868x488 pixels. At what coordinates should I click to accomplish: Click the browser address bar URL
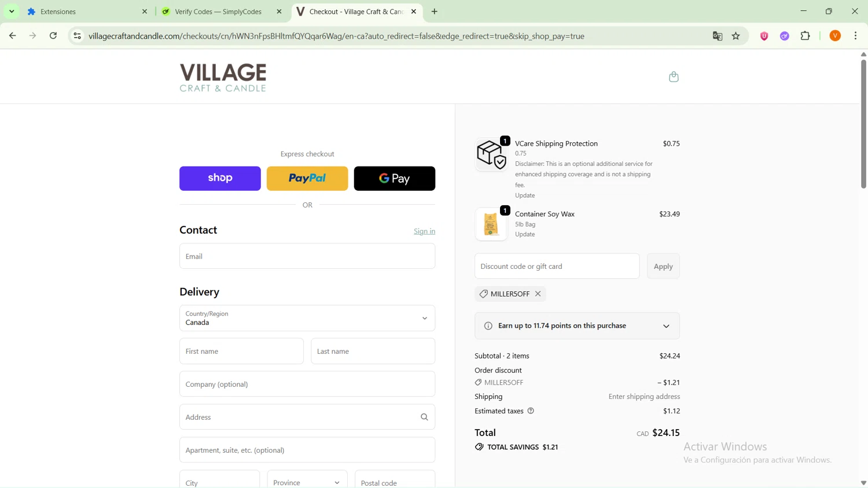click(336, 36)
